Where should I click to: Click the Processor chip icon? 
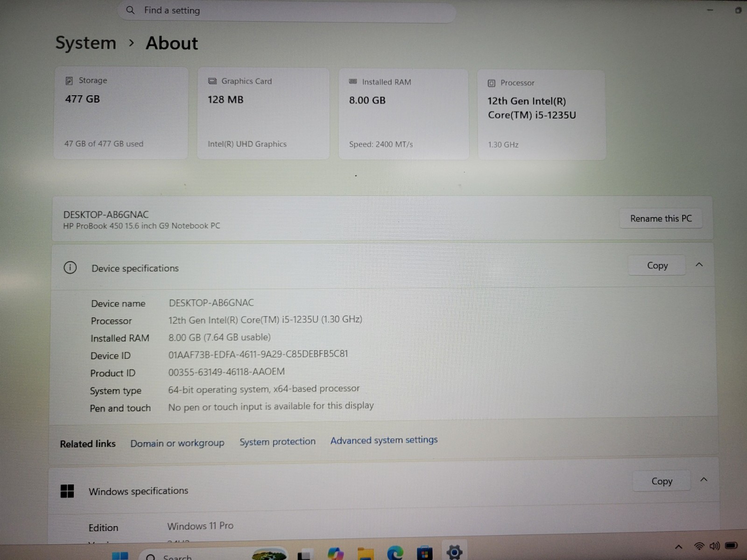coord(492,83)
